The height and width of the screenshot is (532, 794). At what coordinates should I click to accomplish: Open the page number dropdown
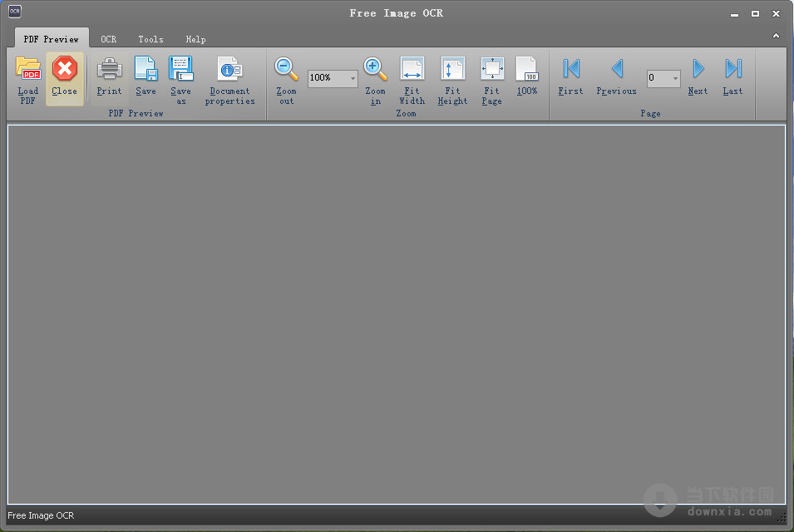[675, 78]
